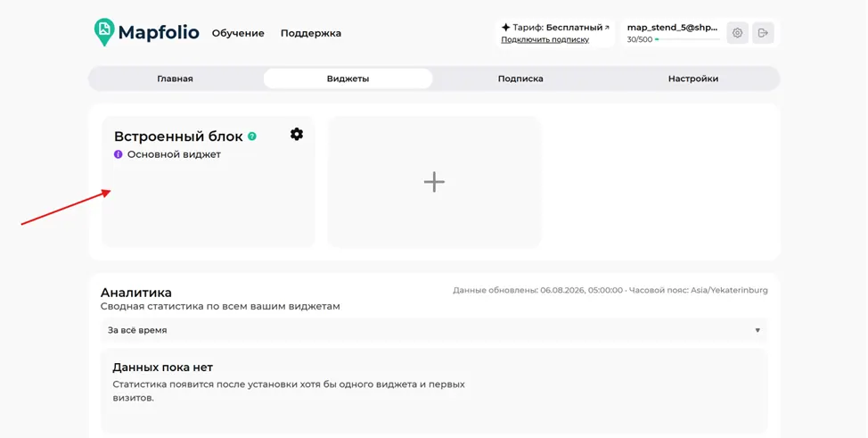Open account settings gear icon in header
This screenshot has width=868, height=438.
click(x=737, y=33)
